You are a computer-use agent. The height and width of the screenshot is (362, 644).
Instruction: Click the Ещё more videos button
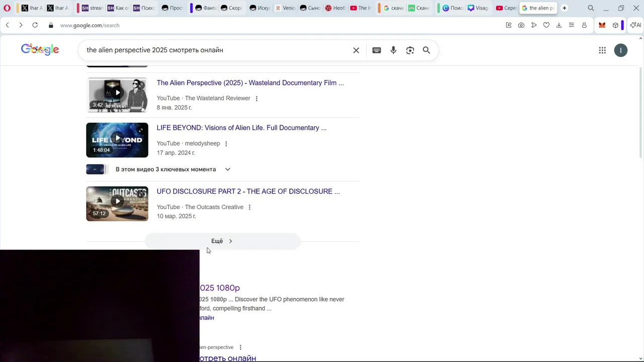[x=222, y=241]
